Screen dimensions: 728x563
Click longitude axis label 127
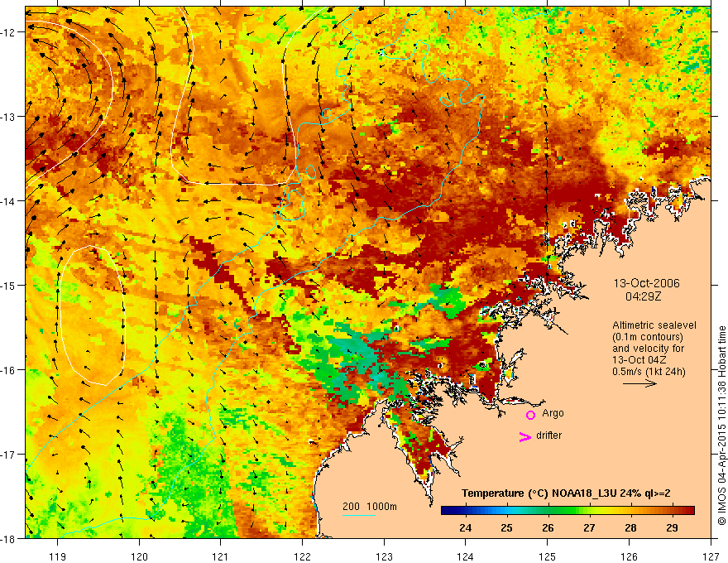[711, 556]
